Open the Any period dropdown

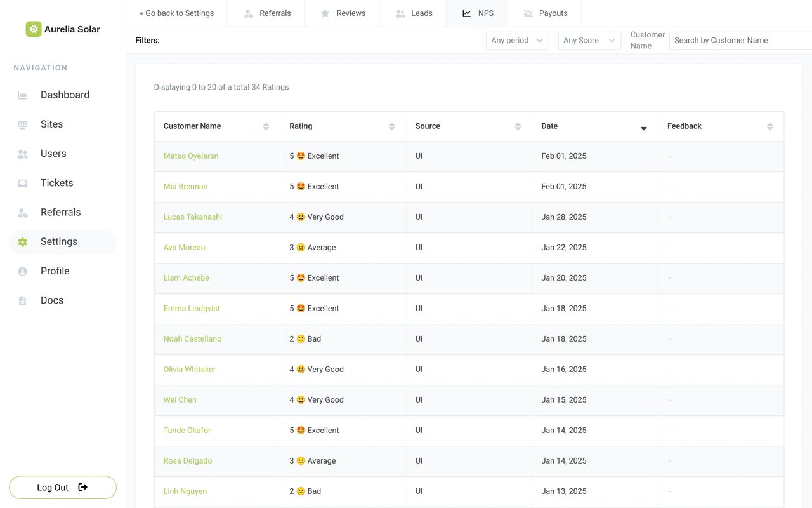point(518,41)
